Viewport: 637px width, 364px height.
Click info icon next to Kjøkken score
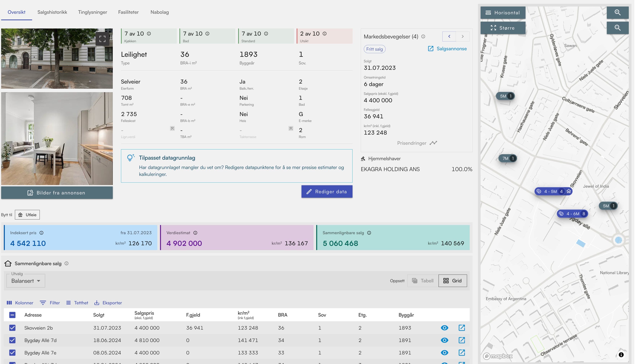[149, 34]
